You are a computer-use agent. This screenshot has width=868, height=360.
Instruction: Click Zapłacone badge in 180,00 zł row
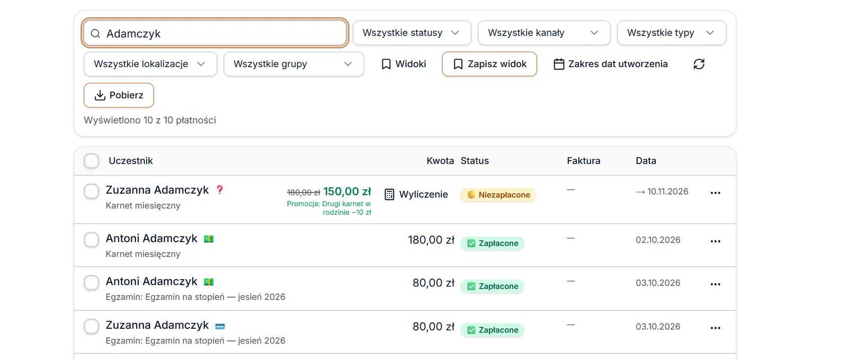click(x=492, y=244)
